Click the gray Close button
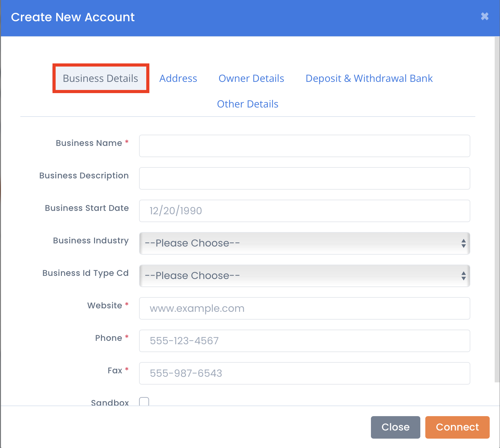Screen dimensions: 500x448 pos(396,427)
